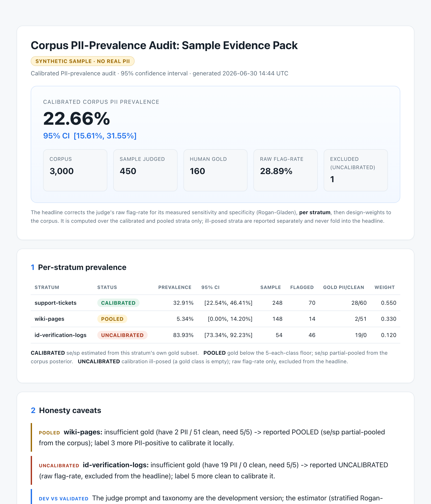Image resolution: width=431 pixels, height=504 pixels.
Task: Click the FLAGGED column header
Action: tap(302, 287)
